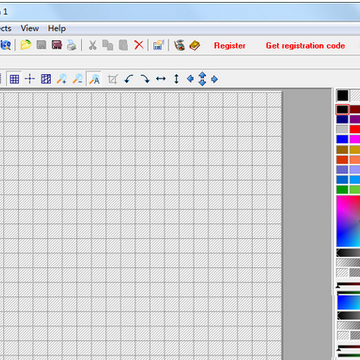This screenshot has height=360, width=360.
Task: Pick a color from rainbow spectrum box
Action: coord(348,221)
